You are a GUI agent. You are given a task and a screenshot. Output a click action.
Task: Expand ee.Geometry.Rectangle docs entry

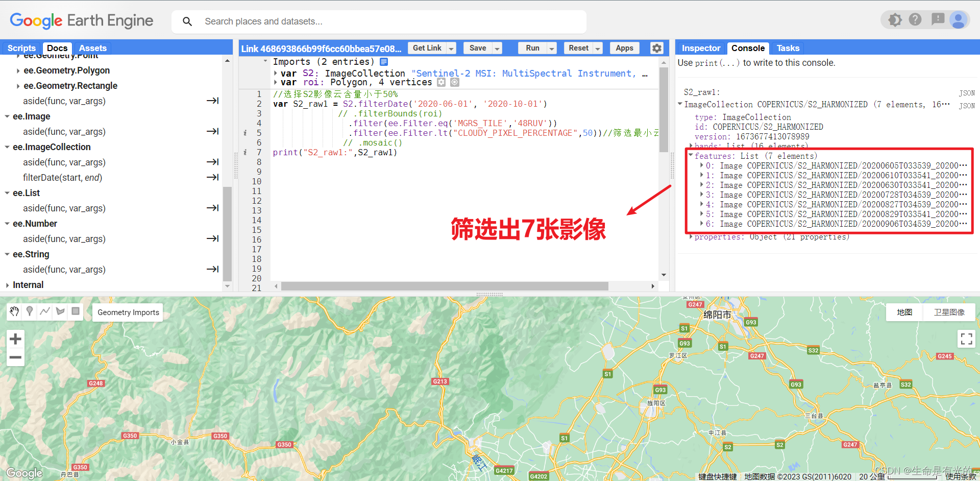(x=18, y=86)
